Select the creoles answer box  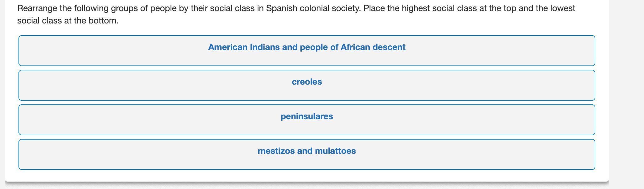(x=307, y=85)
